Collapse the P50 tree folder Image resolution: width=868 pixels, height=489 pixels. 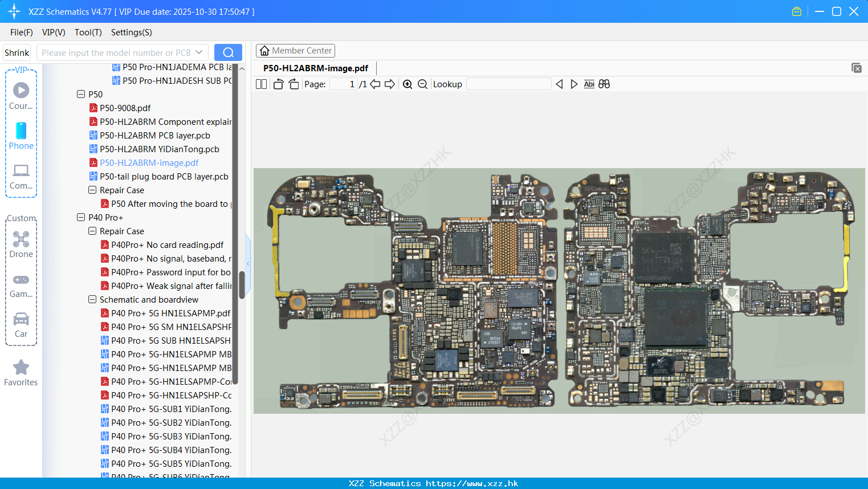pos(81,94)
